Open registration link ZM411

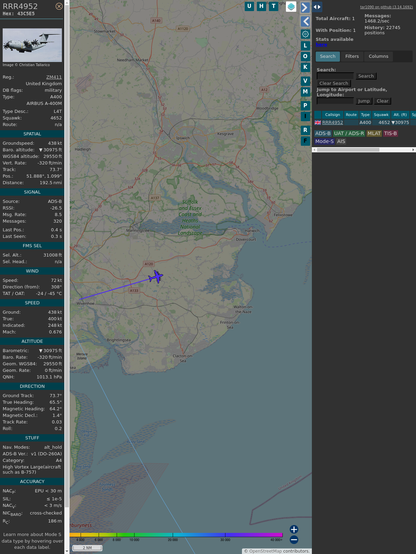(54, 77)
